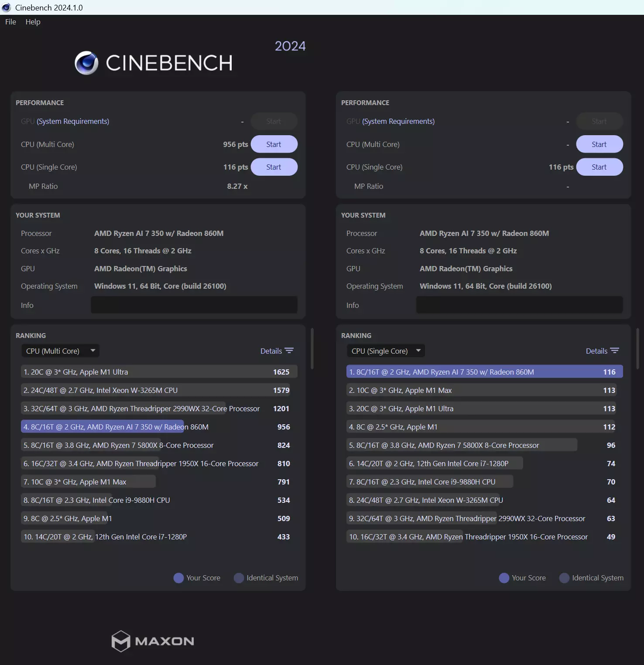Start CPU Multi Core test in left panel
This screenshot has width=644, height=665.
274,144
